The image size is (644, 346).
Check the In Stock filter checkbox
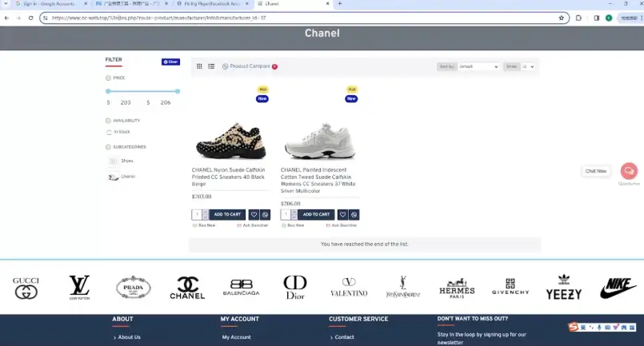pyautogui.click(x=109, y=132)
